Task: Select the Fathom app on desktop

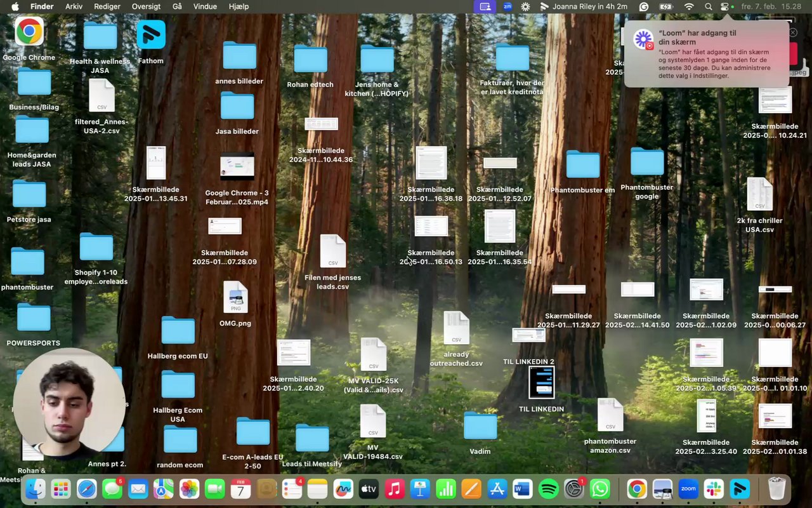Action: 151,35
